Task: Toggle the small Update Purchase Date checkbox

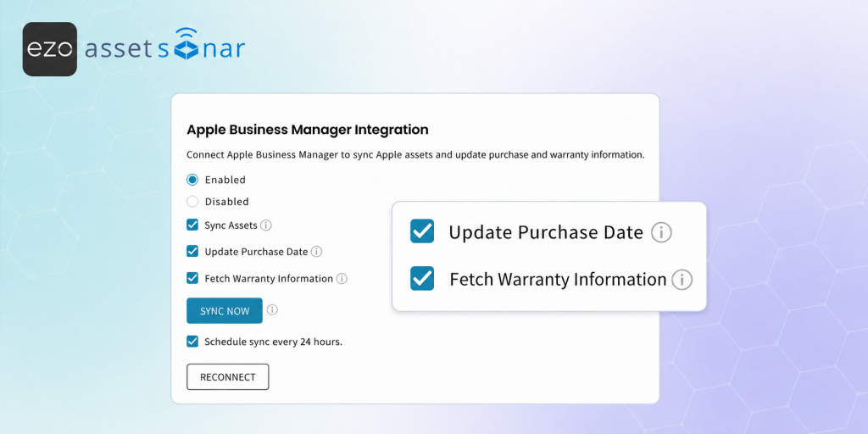Action: pos(192,251)
